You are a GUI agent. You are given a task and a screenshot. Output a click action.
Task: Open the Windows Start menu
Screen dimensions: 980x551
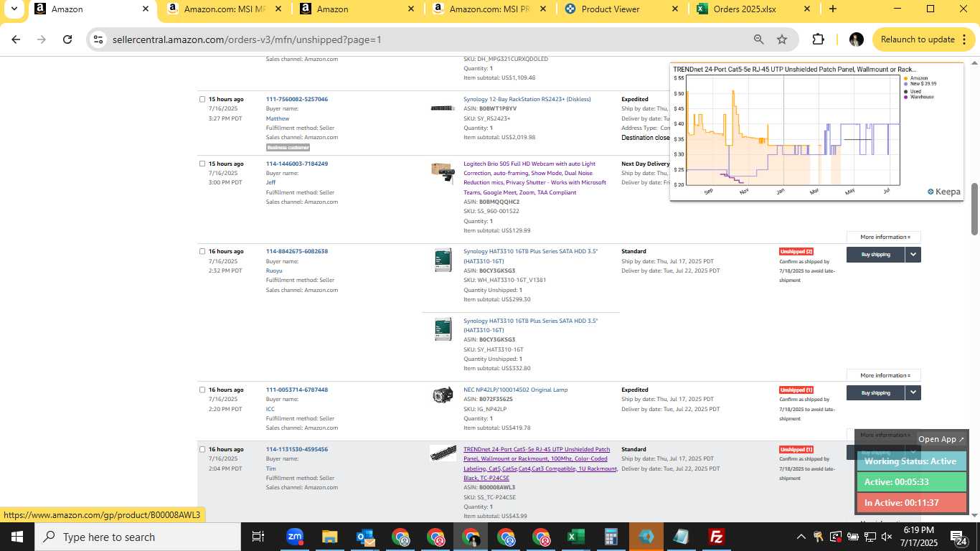coord(17,537)
